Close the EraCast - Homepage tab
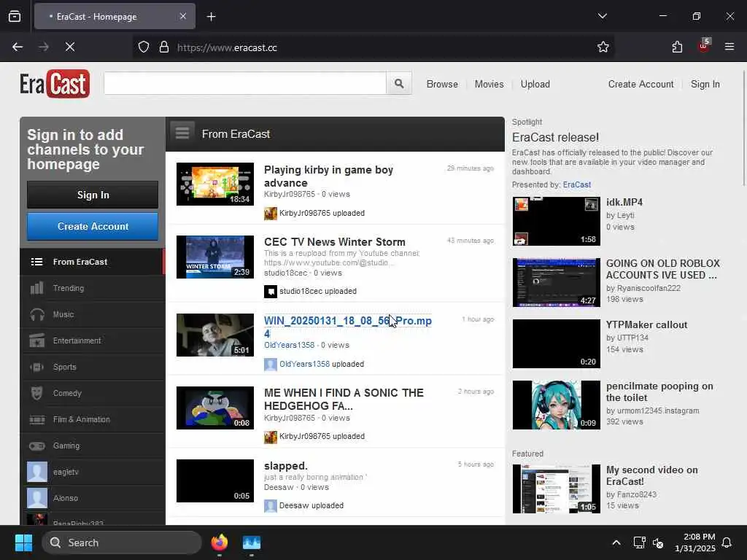747x560 pixels. (x=183, y=17)
